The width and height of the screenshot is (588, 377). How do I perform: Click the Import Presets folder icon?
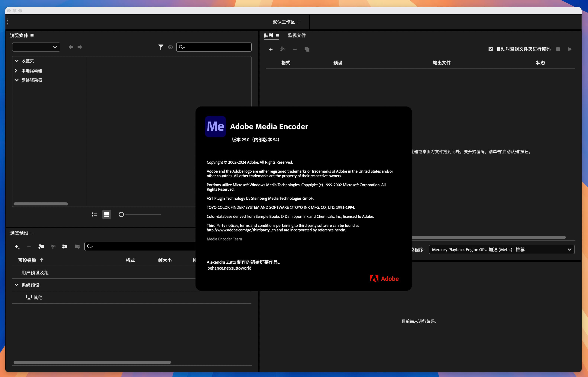65,246
